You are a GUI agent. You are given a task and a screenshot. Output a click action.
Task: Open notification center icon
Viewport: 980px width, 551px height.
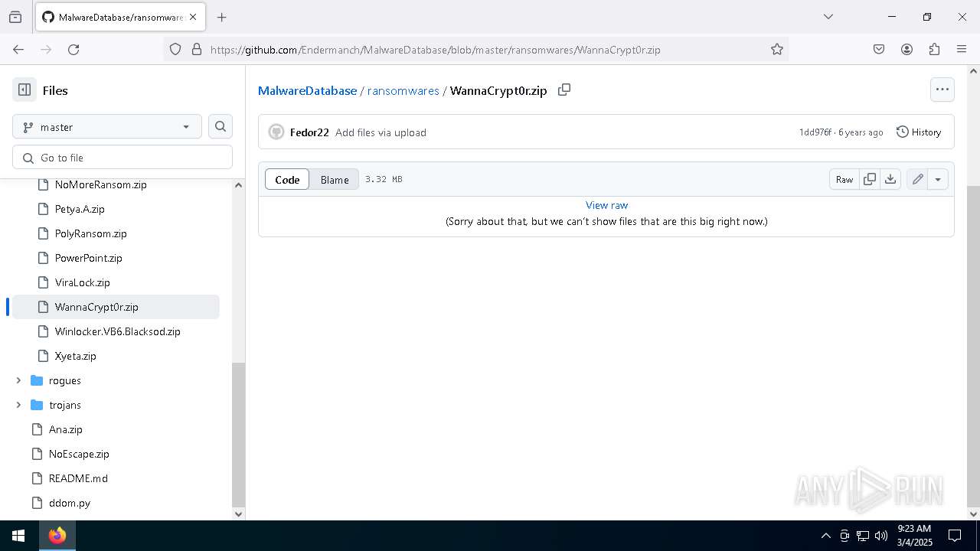click(x=955, y=536)
